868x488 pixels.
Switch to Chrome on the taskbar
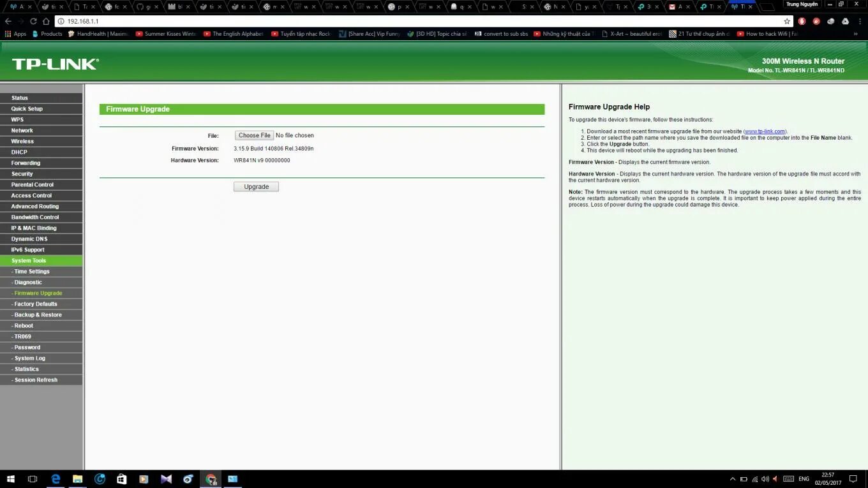[x=211, y=478]
